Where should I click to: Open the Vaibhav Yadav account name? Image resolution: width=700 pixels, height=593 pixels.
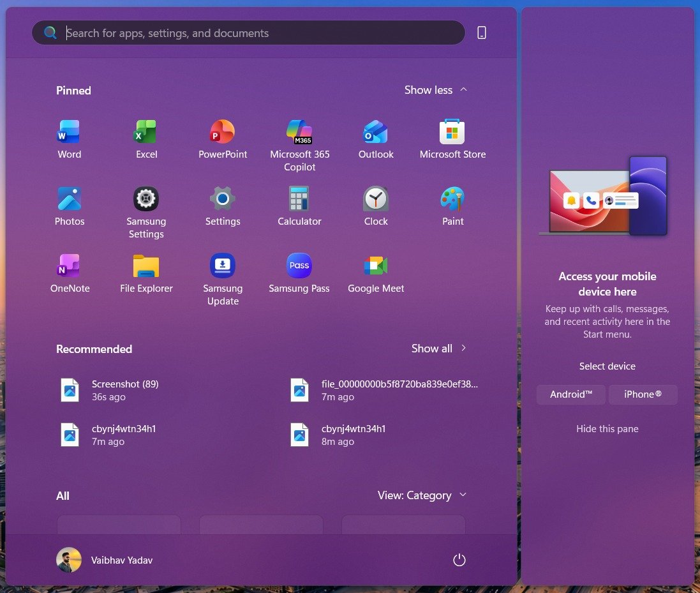pos(122,560)
